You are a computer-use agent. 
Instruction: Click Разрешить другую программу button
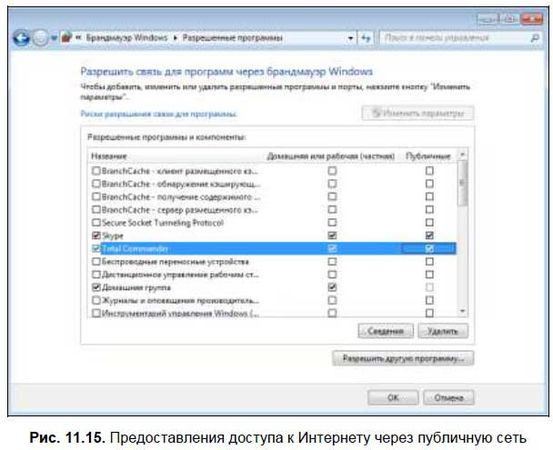403,359
